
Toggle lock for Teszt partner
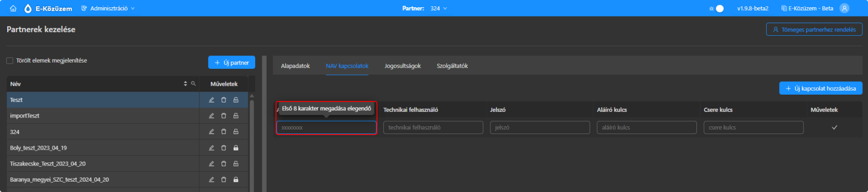236,100
